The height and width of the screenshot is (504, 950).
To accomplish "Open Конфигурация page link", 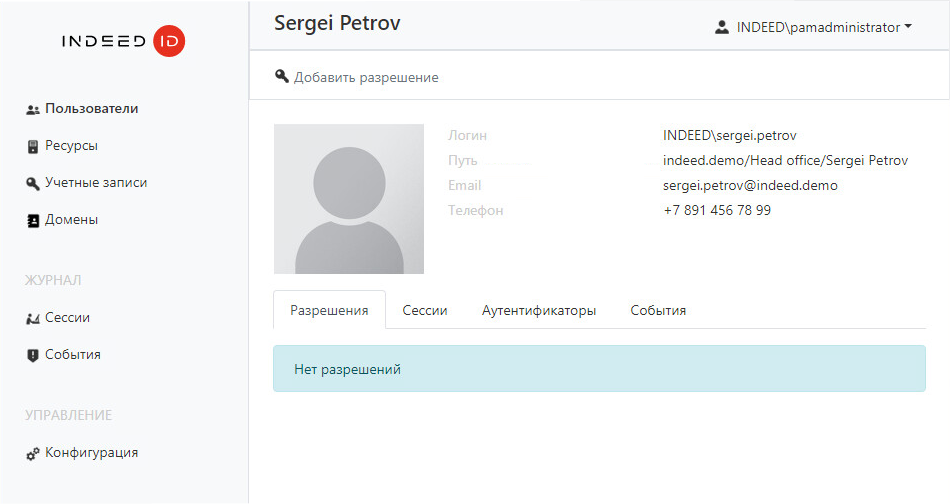I will pyautogui.click(x=91, y=453).
